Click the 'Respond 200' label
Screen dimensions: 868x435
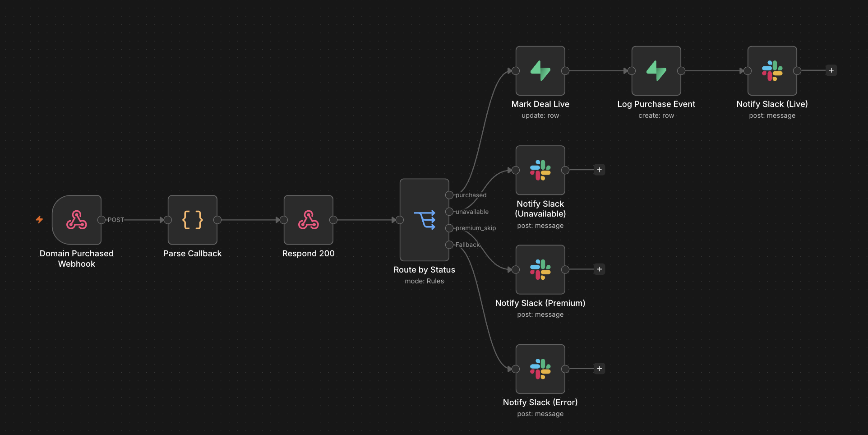coord(309,254)
